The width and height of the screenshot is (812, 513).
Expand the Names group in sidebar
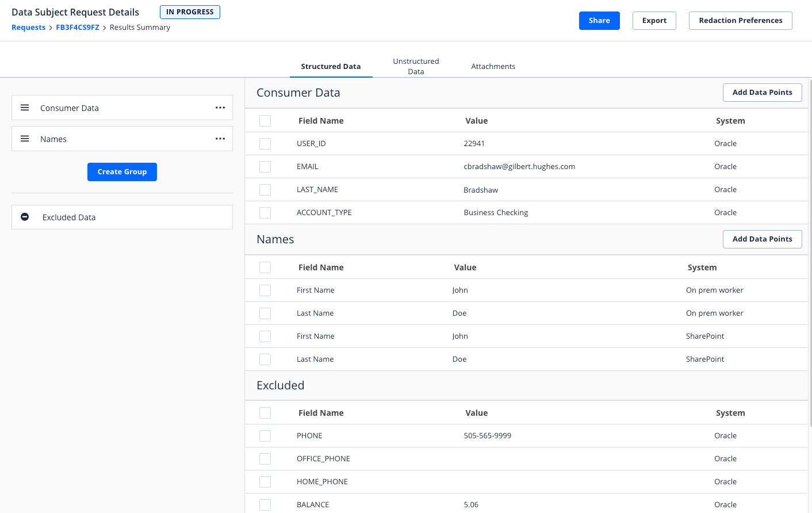tap(53, 139)
